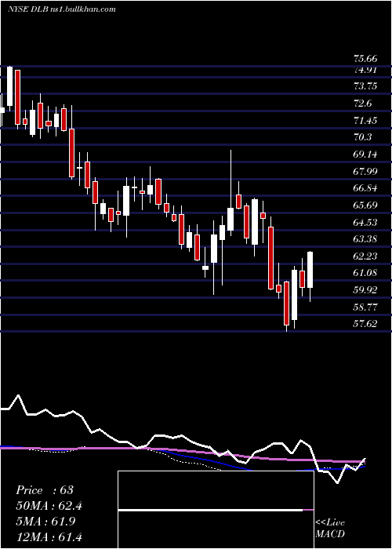Click the 65.69 price axis label
The height and width of the screenshot is (549, 392).
pyautogui.click(x=365, y=205)
